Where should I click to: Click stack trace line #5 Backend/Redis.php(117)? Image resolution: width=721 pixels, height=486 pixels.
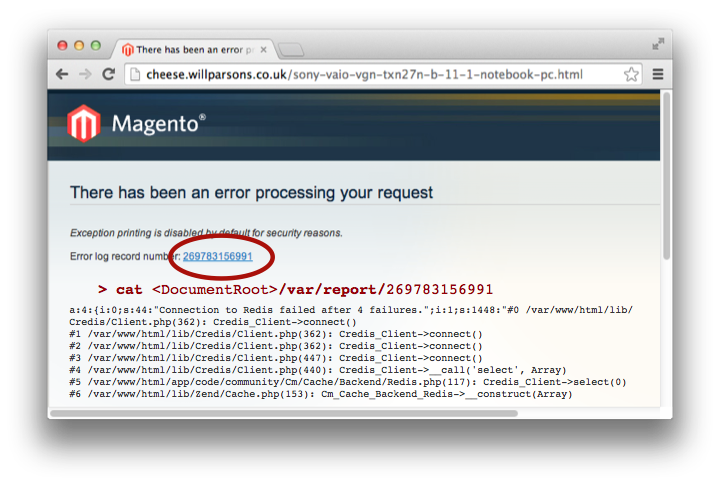point(348,382)
